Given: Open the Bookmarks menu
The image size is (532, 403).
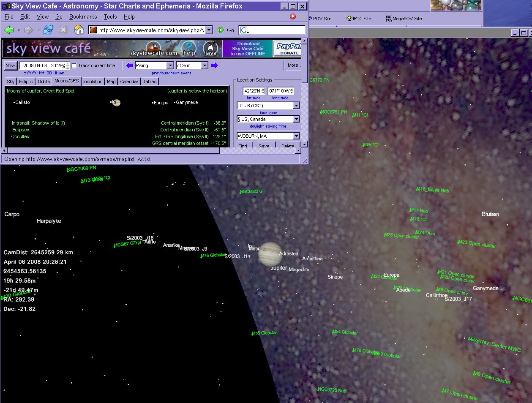Looking at the screenshot, I should coord(83,17).
